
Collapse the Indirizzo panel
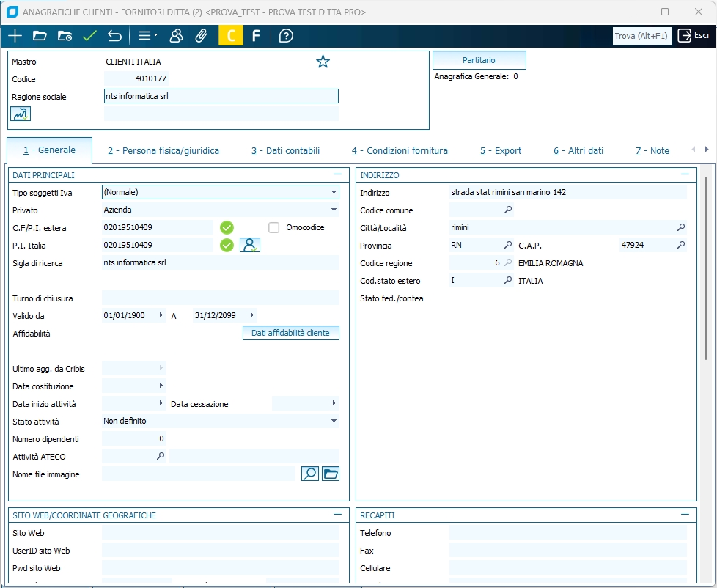click(x=685, y=174)
